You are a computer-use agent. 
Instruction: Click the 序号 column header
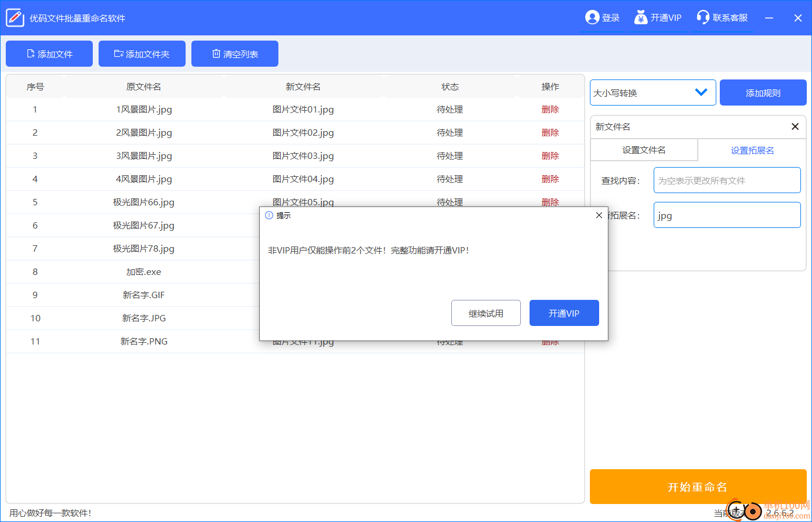(x=35, y=86)
